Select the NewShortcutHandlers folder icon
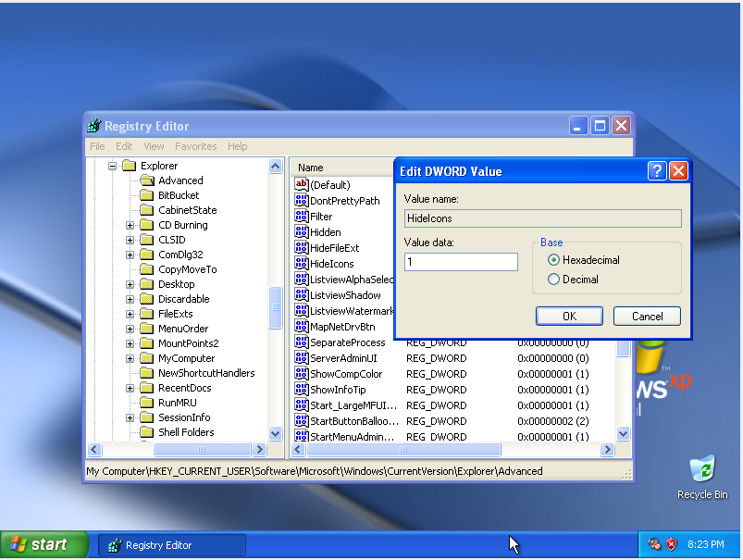Viewport: 743px width, 560px height. tap(147, 373)
